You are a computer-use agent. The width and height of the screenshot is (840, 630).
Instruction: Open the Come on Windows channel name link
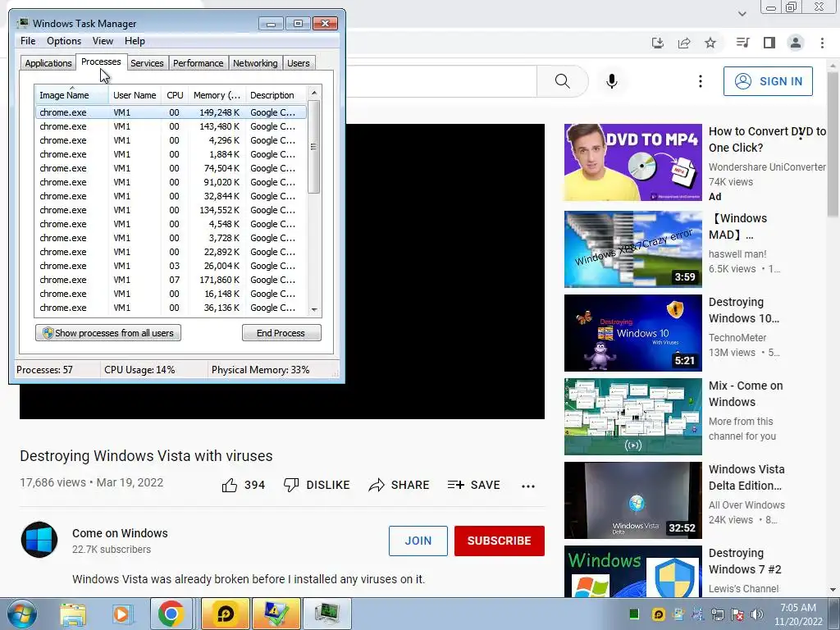point(120,533)
